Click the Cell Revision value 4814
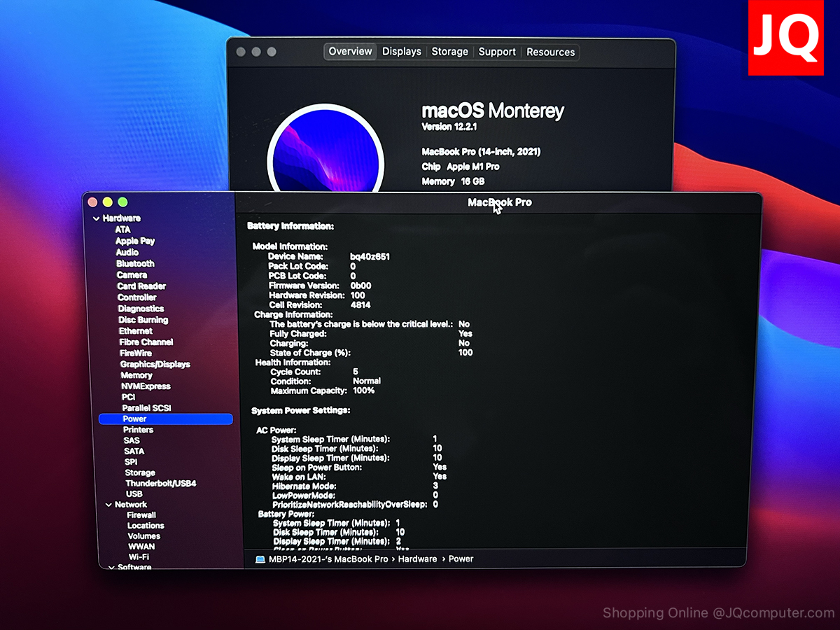 360,305
